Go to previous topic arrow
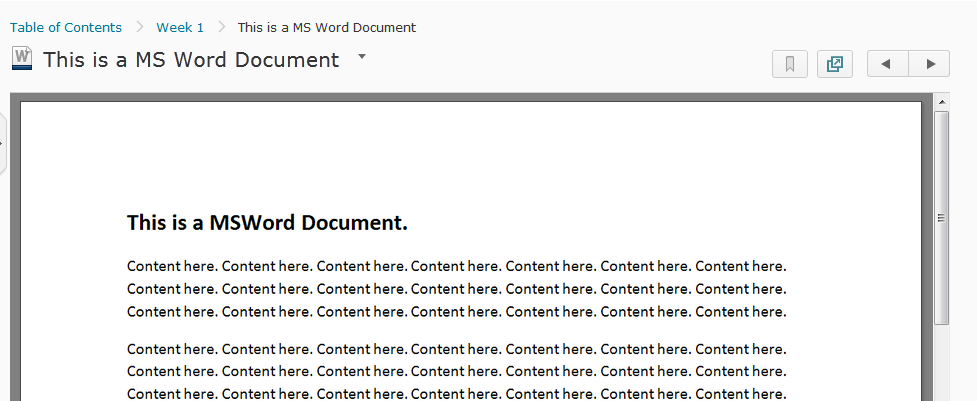This screenshot has height=401, width=977. [x=887, y=64]
